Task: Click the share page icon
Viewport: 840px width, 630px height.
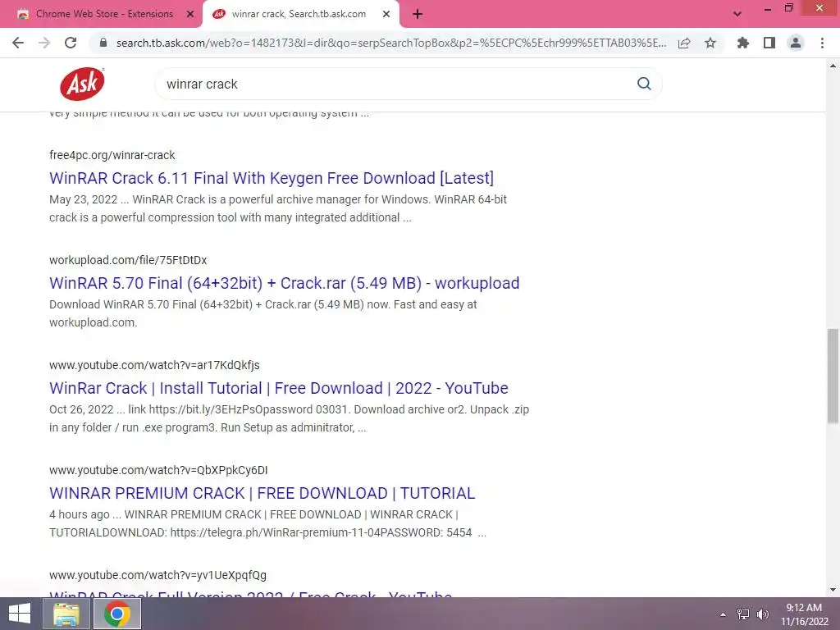Action: [684, 43]
